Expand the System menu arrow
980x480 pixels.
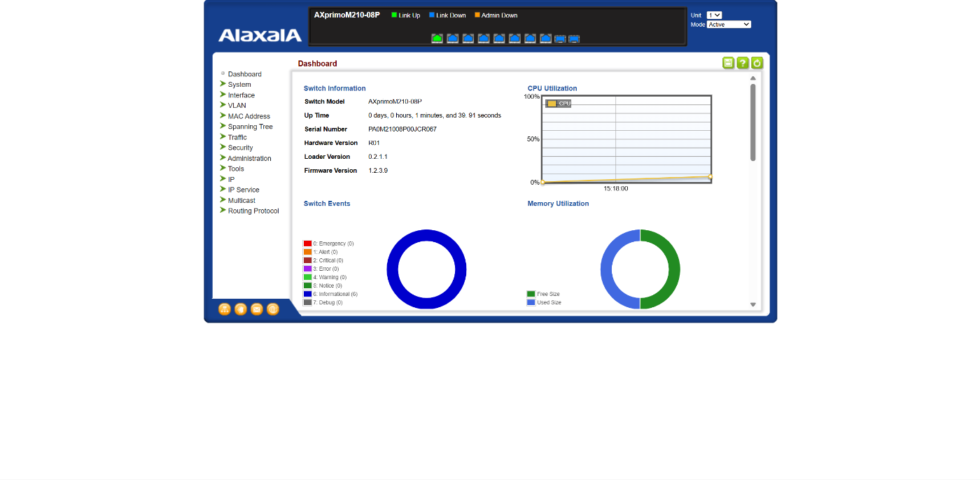coord(223,84)
